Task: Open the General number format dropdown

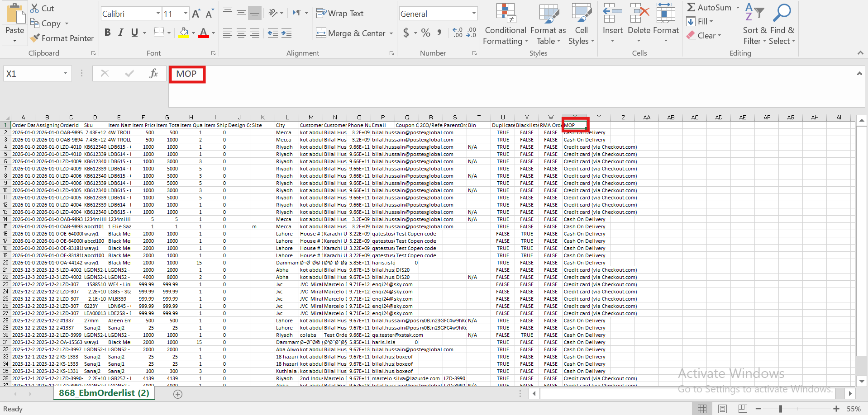Action: tap(474, 14)
